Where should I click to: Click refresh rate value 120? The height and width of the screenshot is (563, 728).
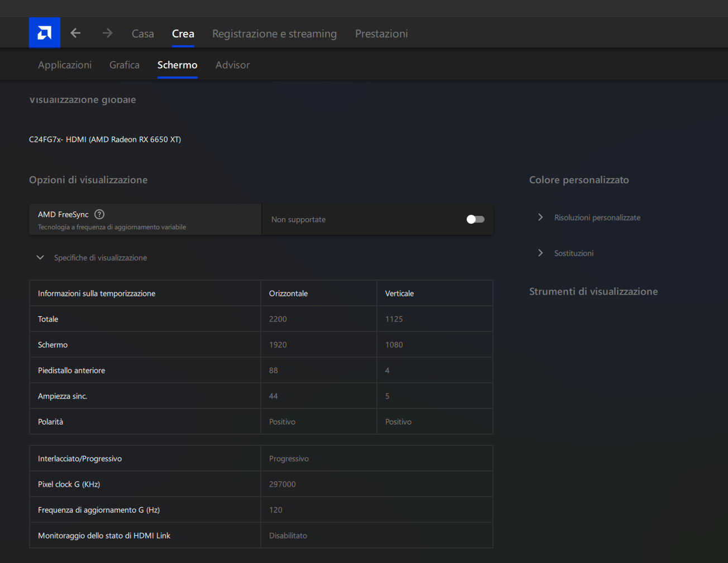[275, 510]
